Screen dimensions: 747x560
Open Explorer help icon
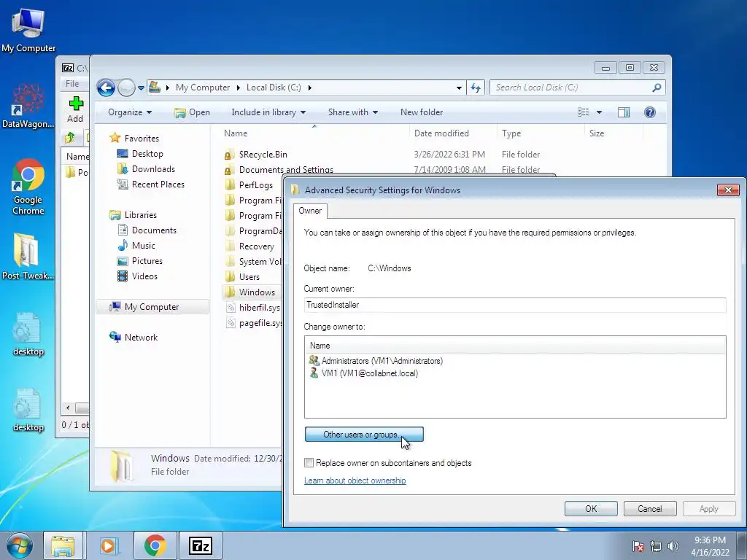[650, 112]
